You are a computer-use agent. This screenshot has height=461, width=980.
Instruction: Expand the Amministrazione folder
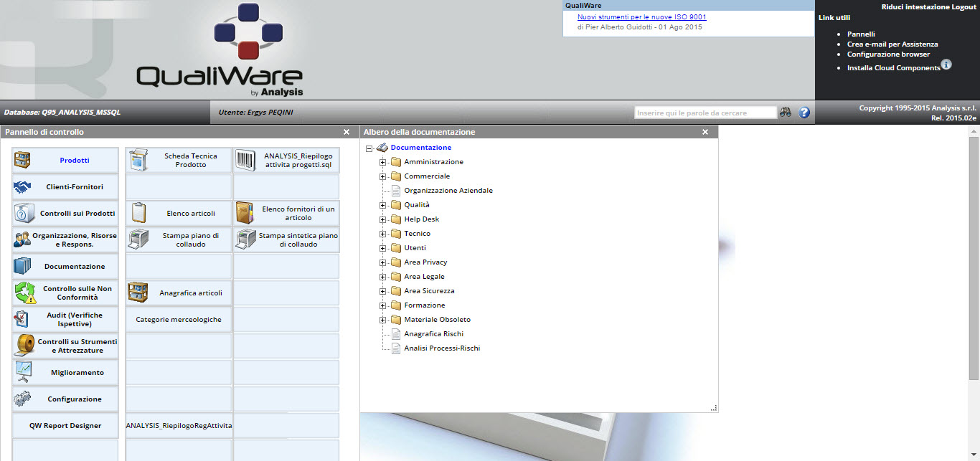click(x=383, y=162)
